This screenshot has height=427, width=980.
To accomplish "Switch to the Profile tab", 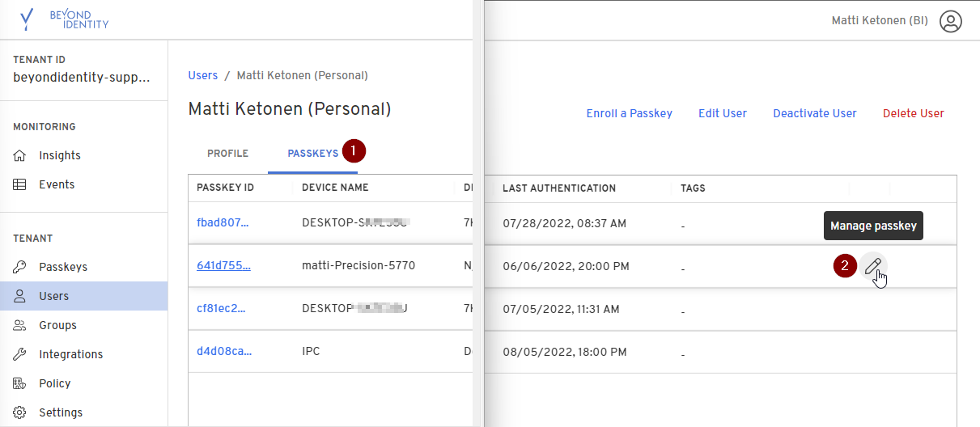I will (x=227, y=154).
